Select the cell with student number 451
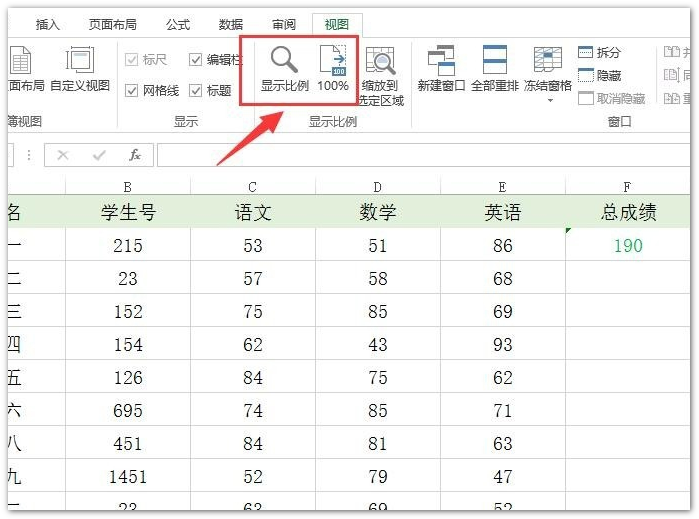 128,443
